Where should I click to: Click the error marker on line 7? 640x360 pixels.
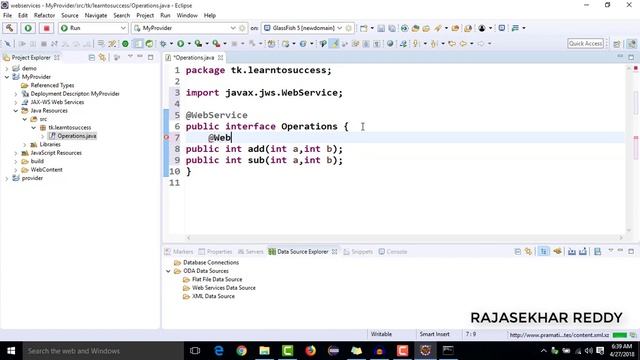[167, 138]
